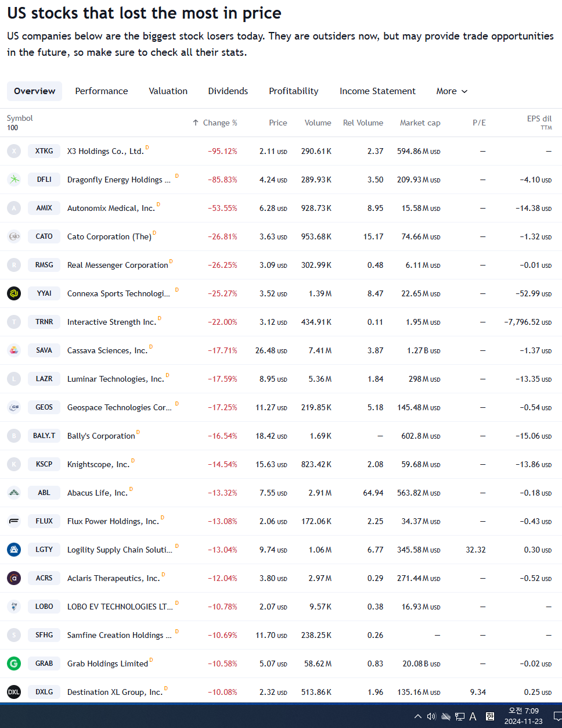Open the LGTY ticker link
The height and width of the screenshot is (728, 562).
[x=44, y=550]
